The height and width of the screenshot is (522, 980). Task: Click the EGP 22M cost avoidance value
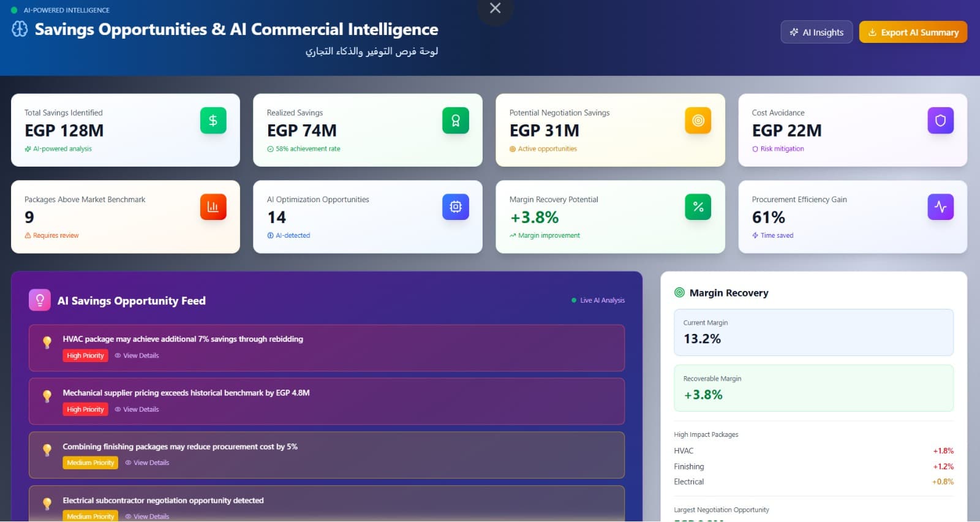787,130
